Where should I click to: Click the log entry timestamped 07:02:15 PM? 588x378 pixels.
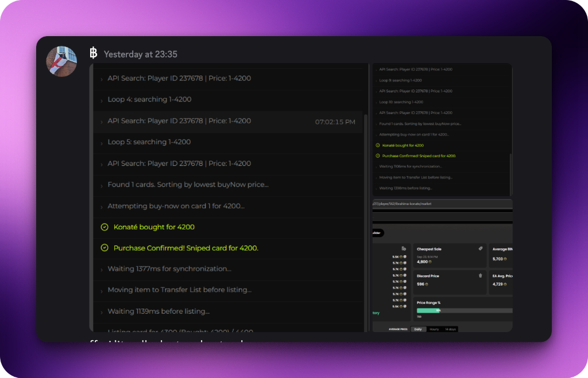228,121
